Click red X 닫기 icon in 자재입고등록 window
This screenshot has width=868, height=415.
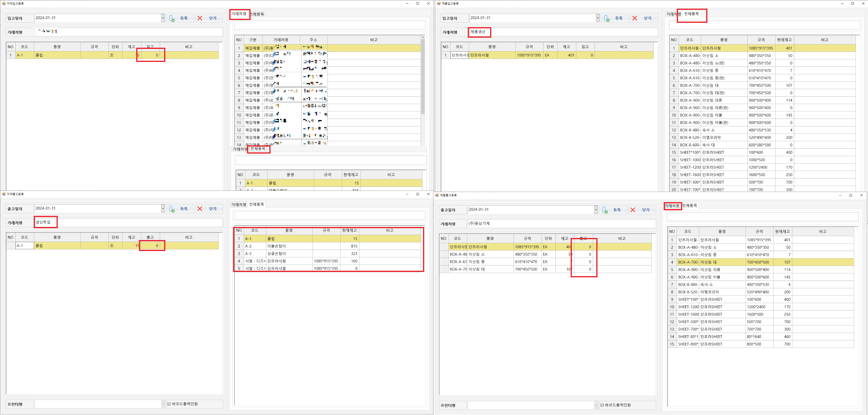coord(200,18)
